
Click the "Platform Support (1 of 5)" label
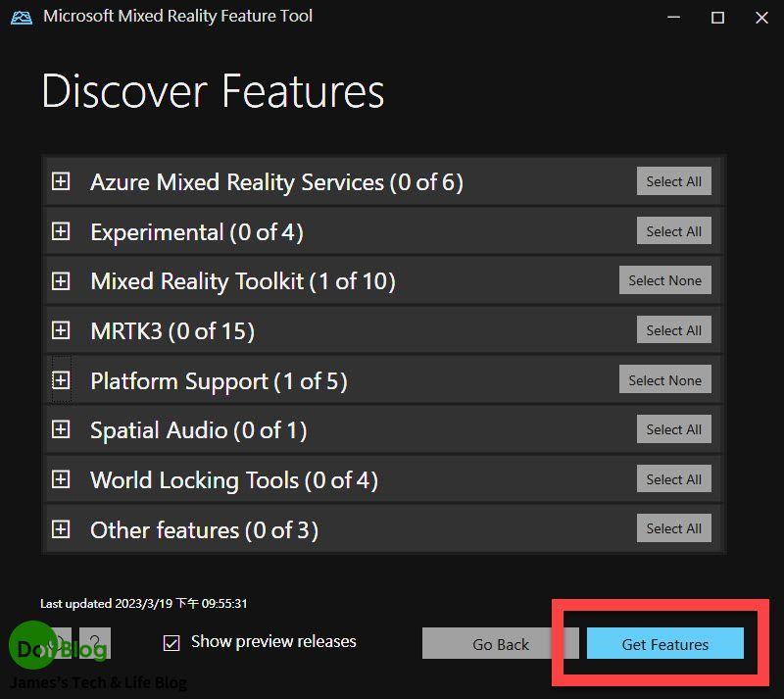[x=219, y=381]
